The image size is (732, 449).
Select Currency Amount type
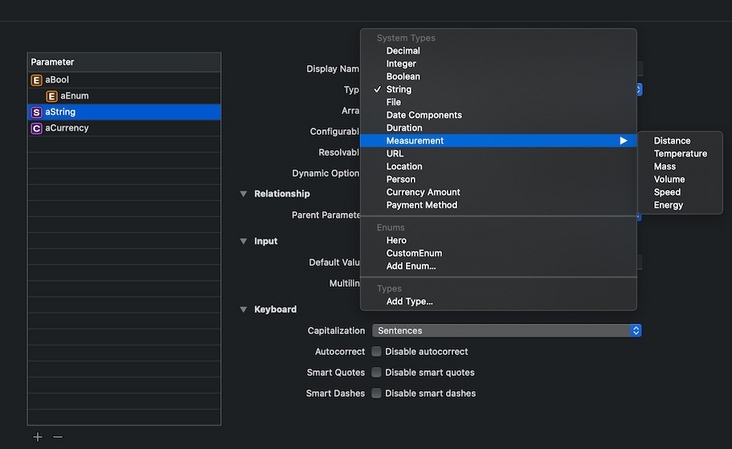[x=499, y=192]
